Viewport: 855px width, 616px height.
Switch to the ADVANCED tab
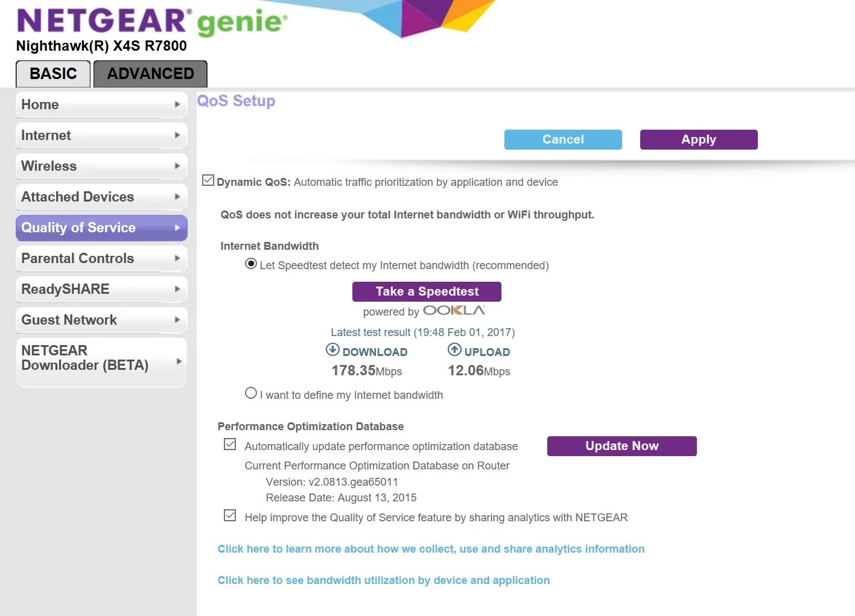(150, 74)
